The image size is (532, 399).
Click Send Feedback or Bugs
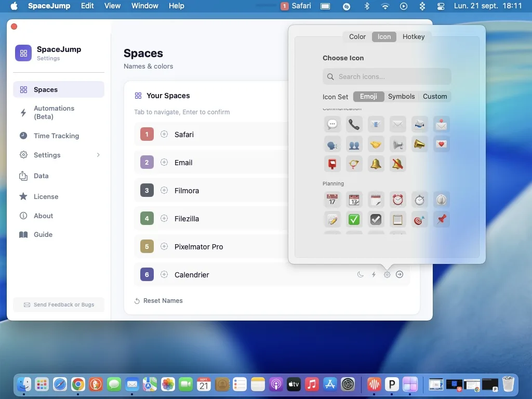coord(59,304)
